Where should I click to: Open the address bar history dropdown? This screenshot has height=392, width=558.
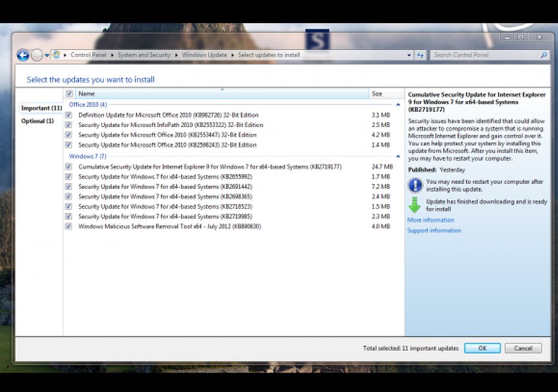[409, 55]
